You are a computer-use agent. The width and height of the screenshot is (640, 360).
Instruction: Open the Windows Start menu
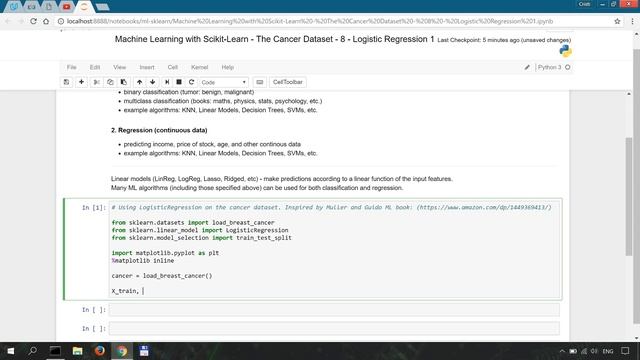tap(11, 351)
